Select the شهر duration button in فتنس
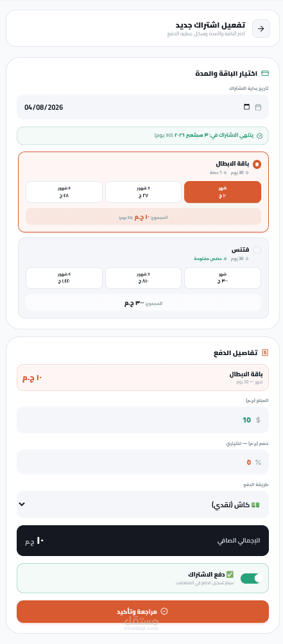The width and height of the screenshot is (283, 644). (223, 278)
